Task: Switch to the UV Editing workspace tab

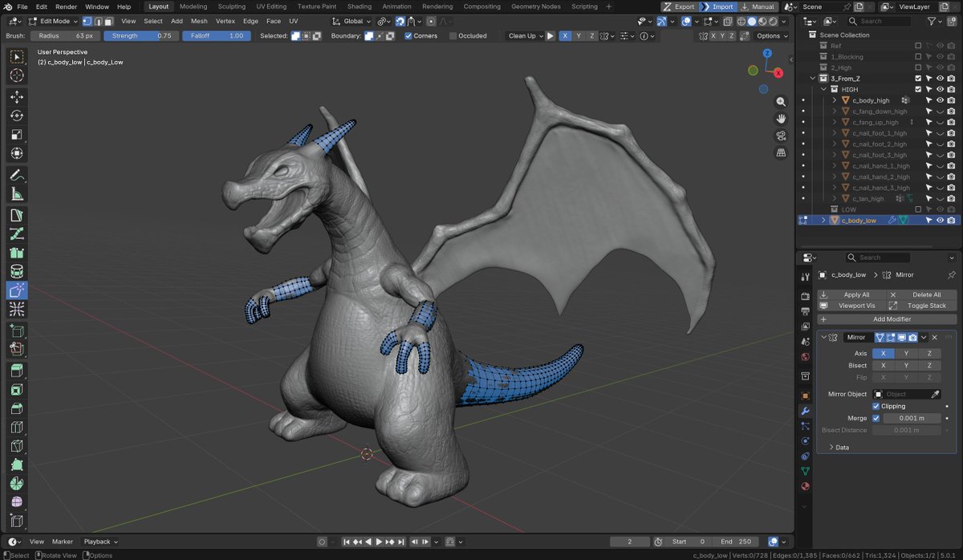Action: click(x=271, y=6)
